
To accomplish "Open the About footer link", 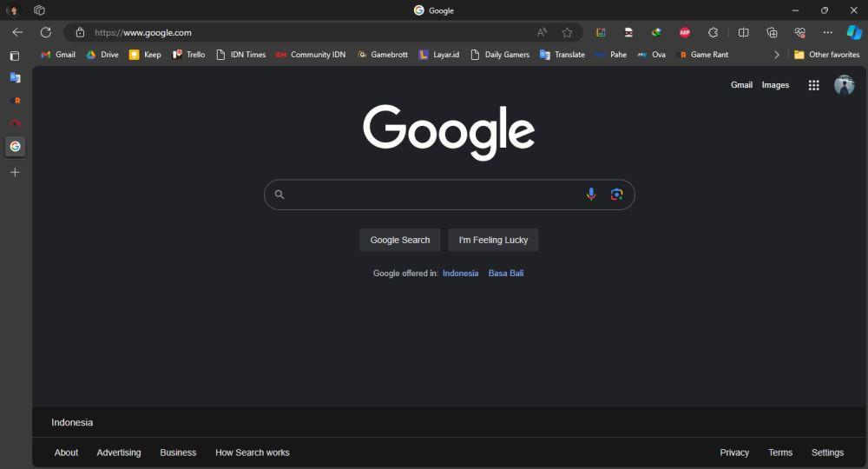I will (x=66, y=452).
